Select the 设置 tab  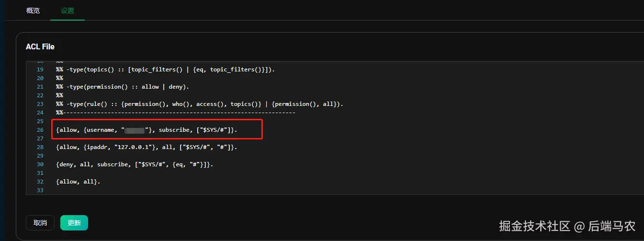point(68,10)
